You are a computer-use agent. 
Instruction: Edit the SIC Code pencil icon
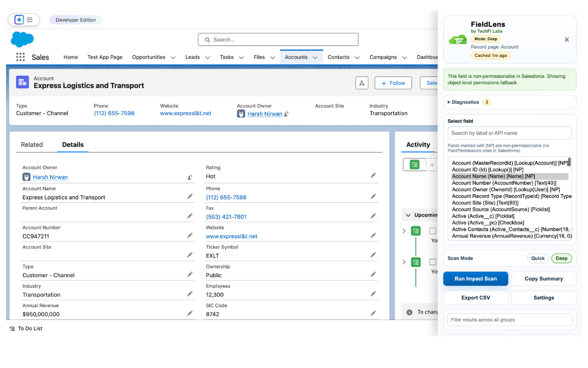pyautogui.click(x=373, y=313)
